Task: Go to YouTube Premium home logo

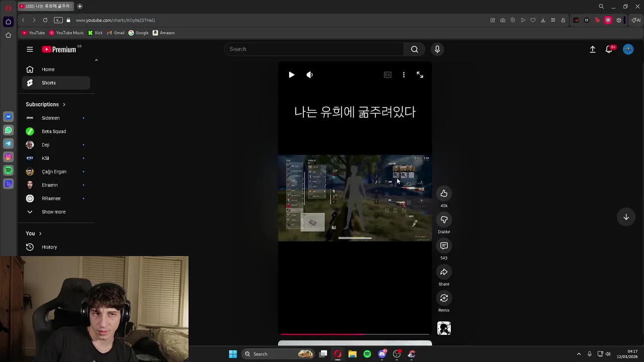Action: point(59,49)
